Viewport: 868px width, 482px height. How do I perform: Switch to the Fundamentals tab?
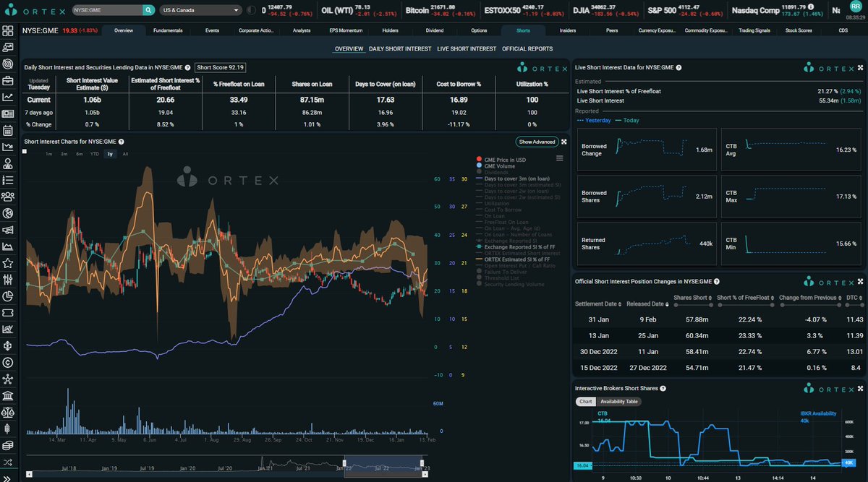167,31
